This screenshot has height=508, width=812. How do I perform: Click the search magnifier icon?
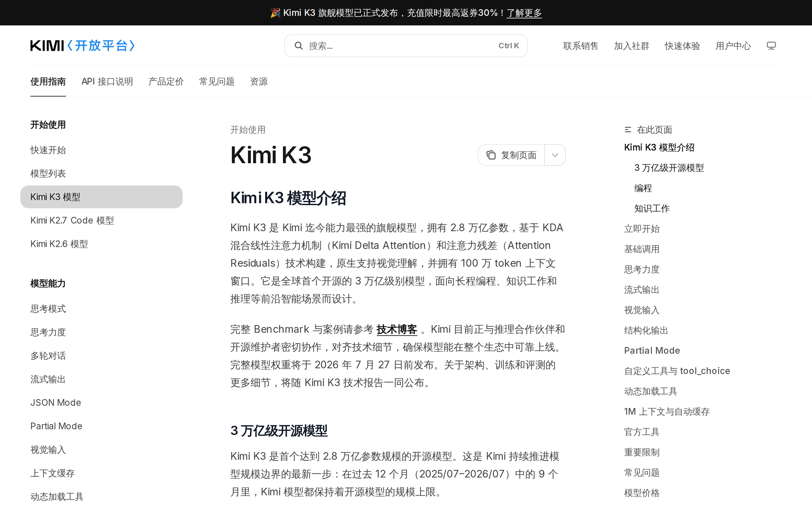point(298,46)
